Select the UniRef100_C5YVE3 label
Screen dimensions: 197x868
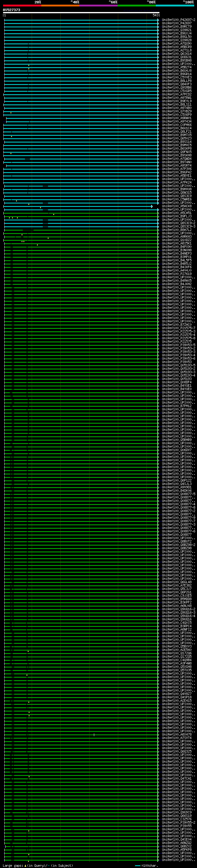pos(177,77)
